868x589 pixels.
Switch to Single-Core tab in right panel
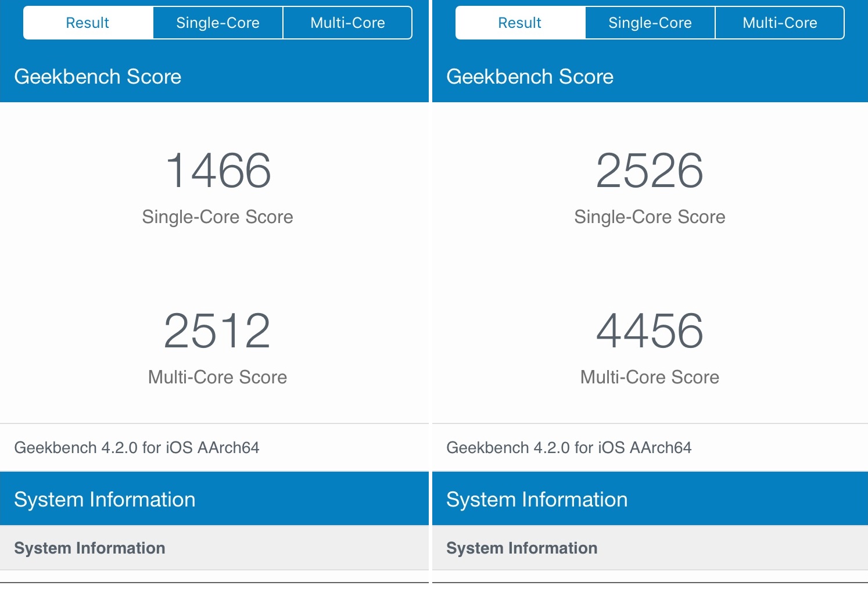650,23
